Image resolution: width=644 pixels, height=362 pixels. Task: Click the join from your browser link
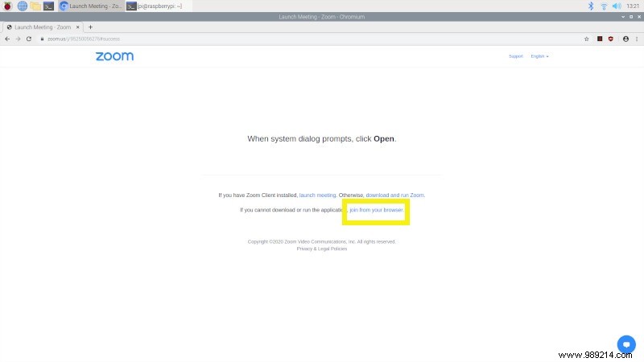[376, 210]
